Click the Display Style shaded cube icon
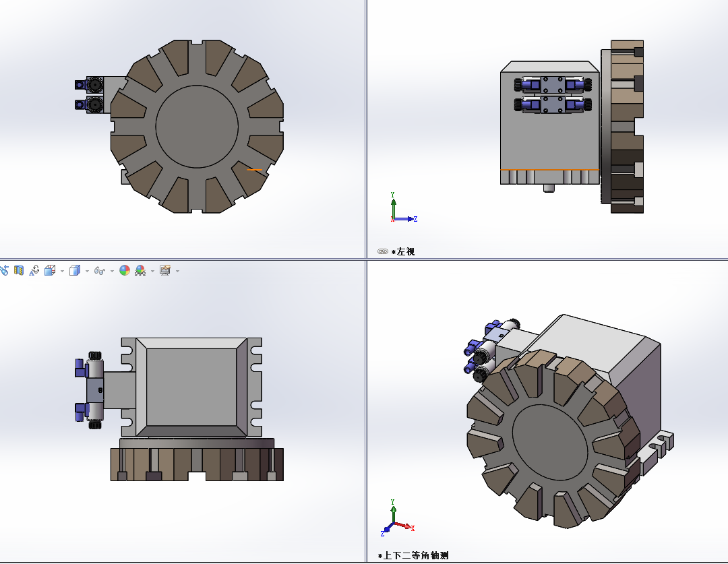 [74, 270]
